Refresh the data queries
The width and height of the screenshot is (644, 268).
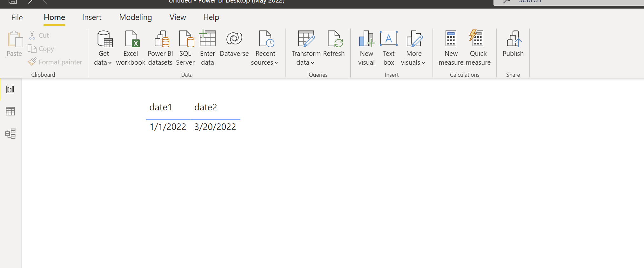click(x=334, y=44)
